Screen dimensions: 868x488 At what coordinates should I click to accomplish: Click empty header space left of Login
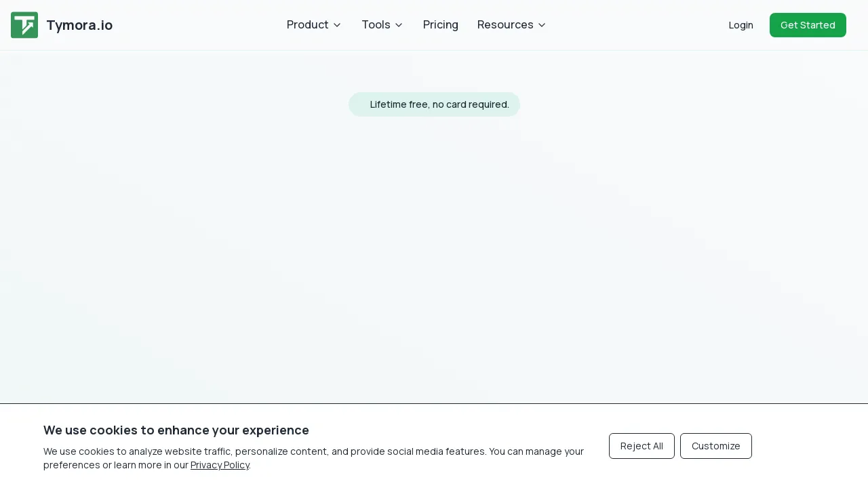(x=637, y=25)
